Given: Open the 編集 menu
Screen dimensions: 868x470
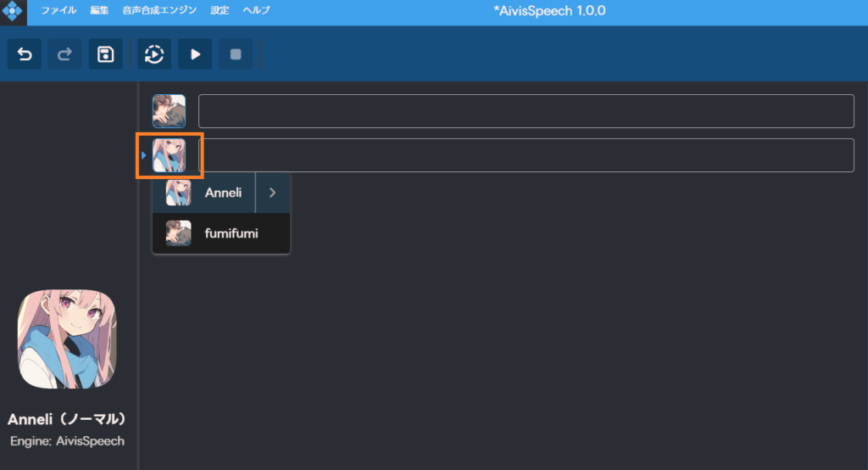Looking at the screenshot, I should (x=100, y=10).
